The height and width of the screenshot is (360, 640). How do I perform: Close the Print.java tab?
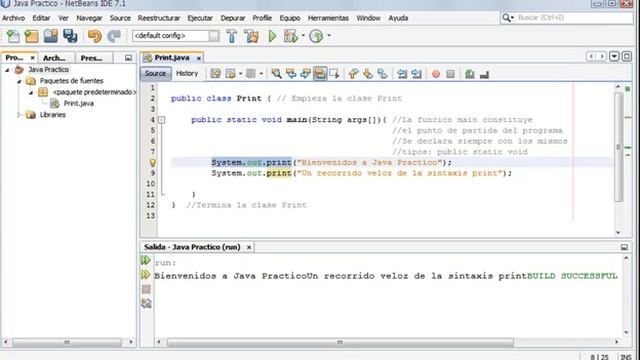(x=199, y=58)
